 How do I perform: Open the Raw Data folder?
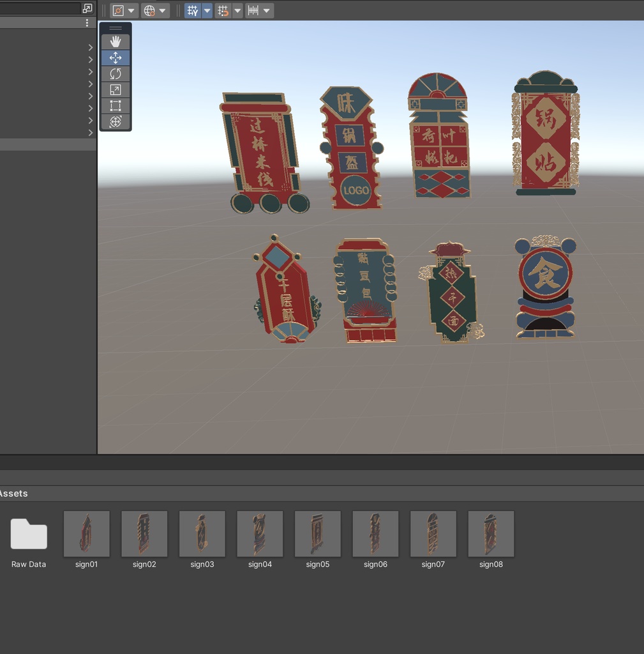[x=29, y=534]
